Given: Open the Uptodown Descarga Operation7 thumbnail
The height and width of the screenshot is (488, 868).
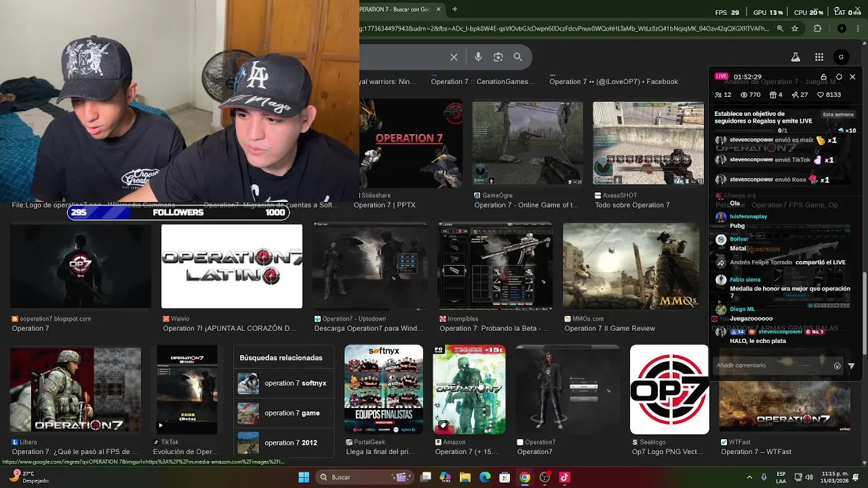Looking at the screenshot, I should tap(370, 266).
